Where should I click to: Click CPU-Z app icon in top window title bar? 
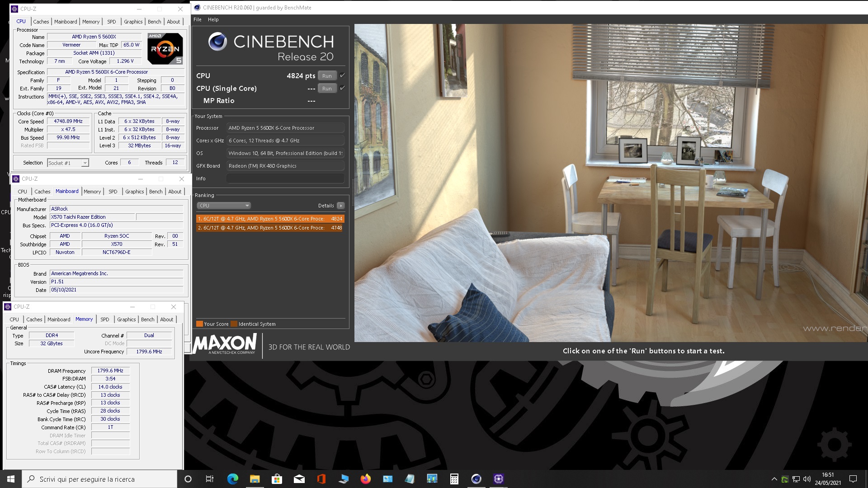click(x=14, y=9)
